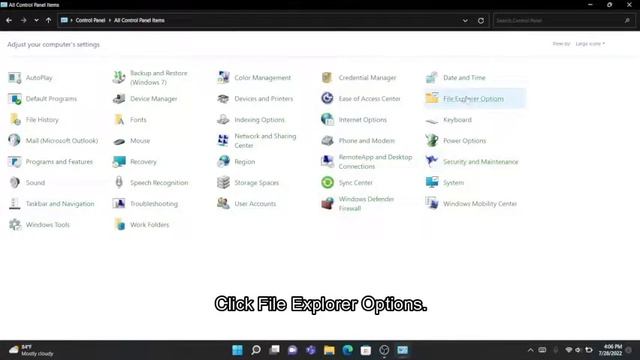The image size is (640, 360).
Task: Launch File Explorer from the taskbar
Action: tap(329, 350)
